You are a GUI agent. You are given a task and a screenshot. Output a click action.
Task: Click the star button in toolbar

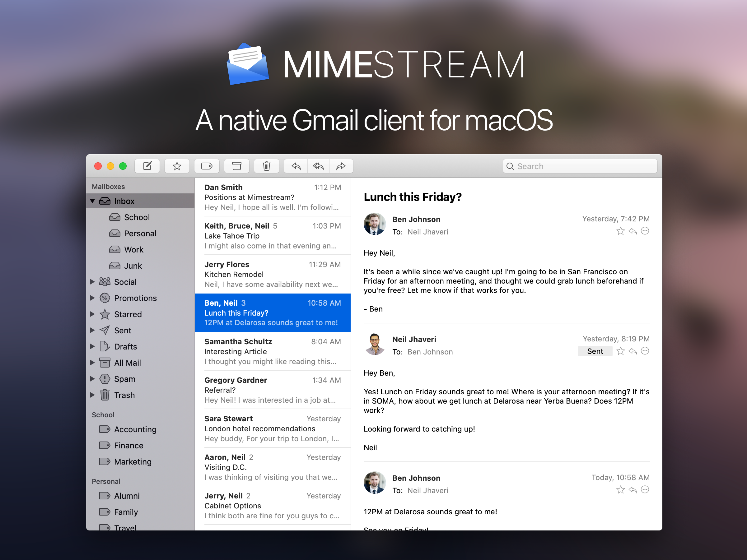coord(177,166)
